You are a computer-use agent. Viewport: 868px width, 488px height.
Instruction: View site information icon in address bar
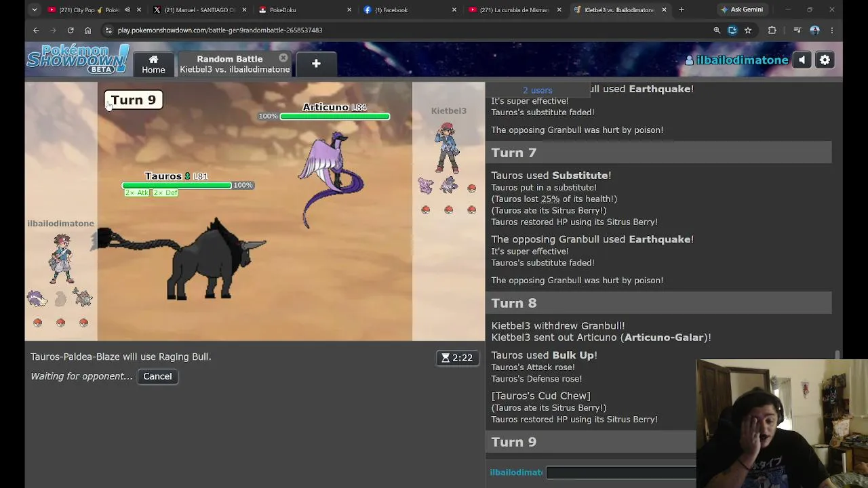coord(108,30)
